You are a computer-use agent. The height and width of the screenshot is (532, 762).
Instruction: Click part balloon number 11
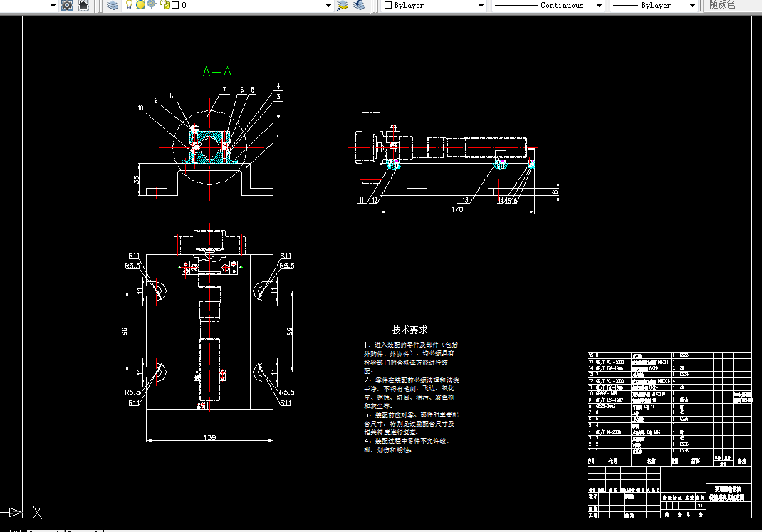(x=361, y=200)
